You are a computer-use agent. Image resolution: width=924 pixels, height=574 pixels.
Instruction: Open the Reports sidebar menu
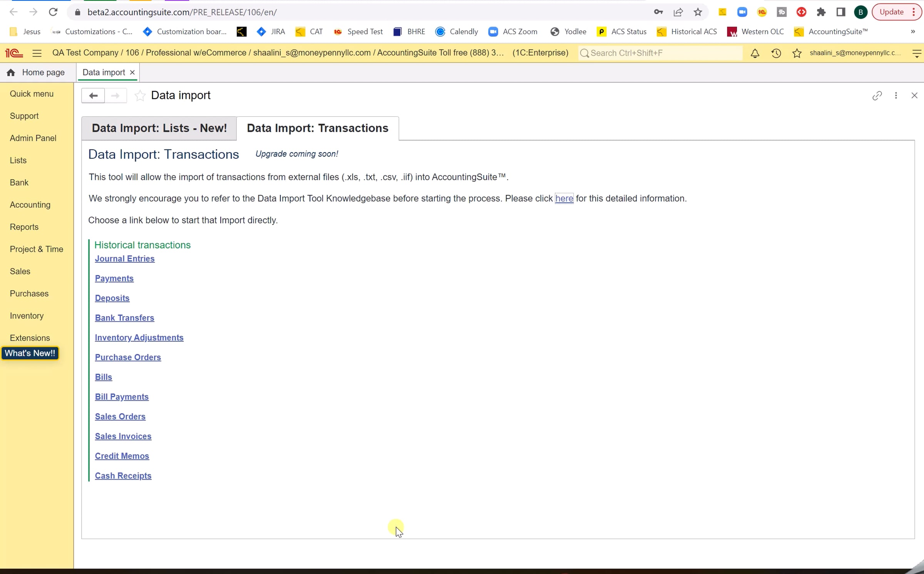click(24, 227)
